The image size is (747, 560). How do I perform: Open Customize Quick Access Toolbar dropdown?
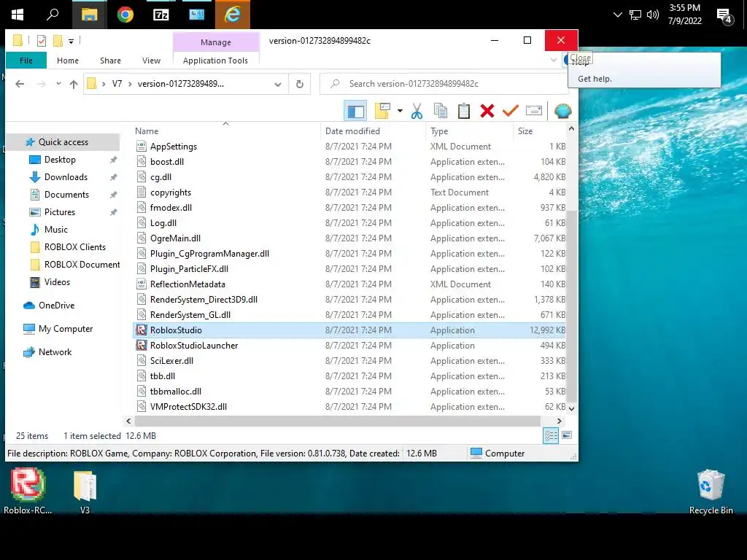(x=71, y=42)
